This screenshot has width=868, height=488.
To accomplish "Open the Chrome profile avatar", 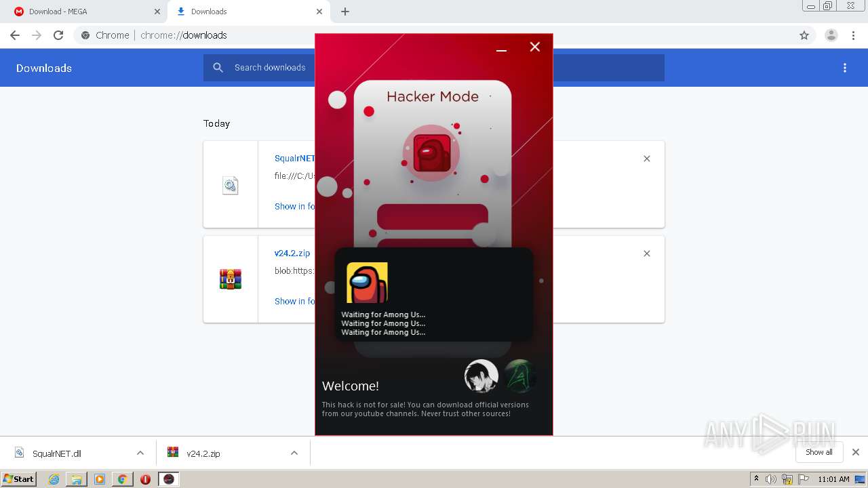I will coord(831,35).
